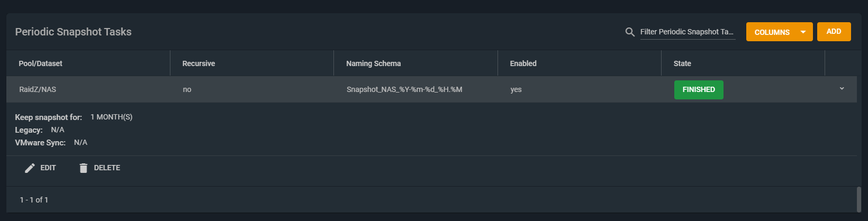Focus the Filter Periodic Snapshot Tasks field
Viewport: 868px width, 221px height.
(x=688, y=32)
